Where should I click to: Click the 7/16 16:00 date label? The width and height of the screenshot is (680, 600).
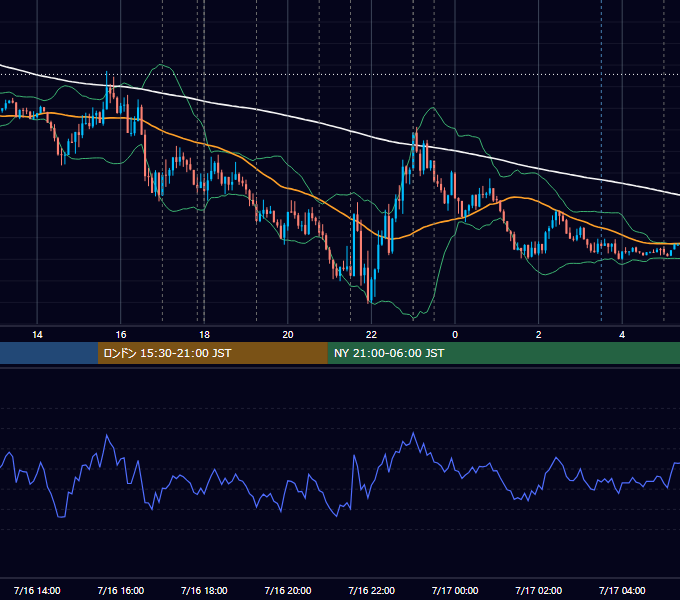click(121, 590)
